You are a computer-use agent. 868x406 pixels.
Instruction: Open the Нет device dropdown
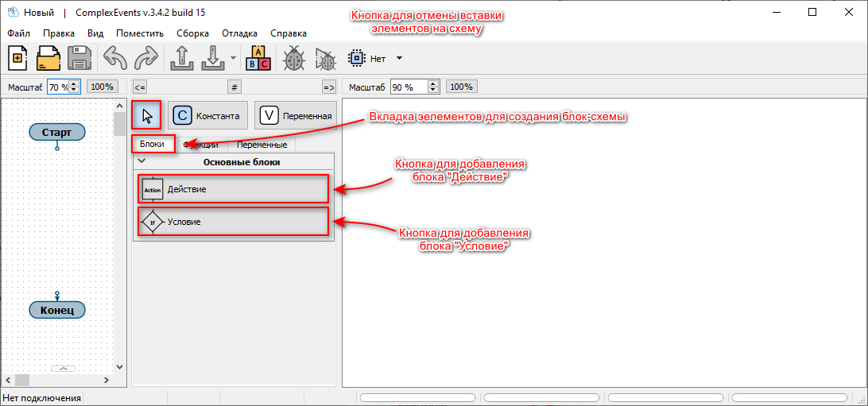399,58
